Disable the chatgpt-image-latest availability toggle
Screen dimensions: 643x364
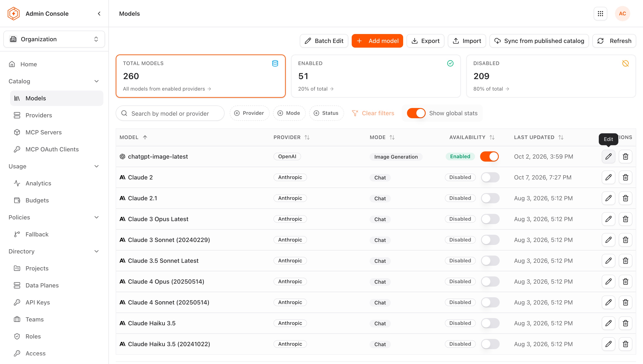(x=489, y=156)
